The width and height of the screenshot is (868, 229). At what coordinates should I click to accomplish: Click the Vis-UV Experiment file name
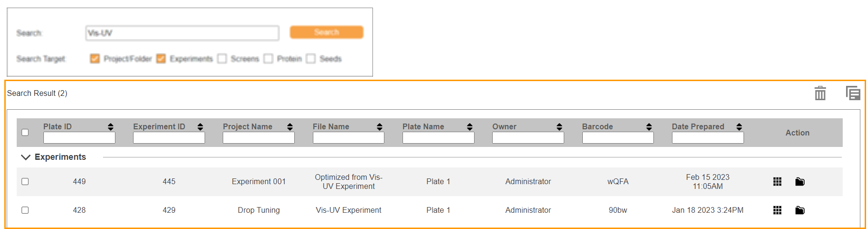coord(348,210)
